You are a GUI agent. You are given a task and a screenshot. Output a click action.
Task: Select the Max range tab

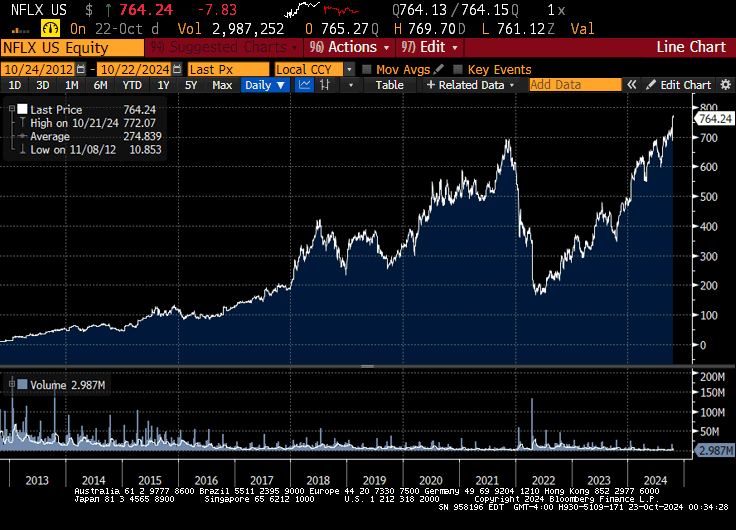222,85
